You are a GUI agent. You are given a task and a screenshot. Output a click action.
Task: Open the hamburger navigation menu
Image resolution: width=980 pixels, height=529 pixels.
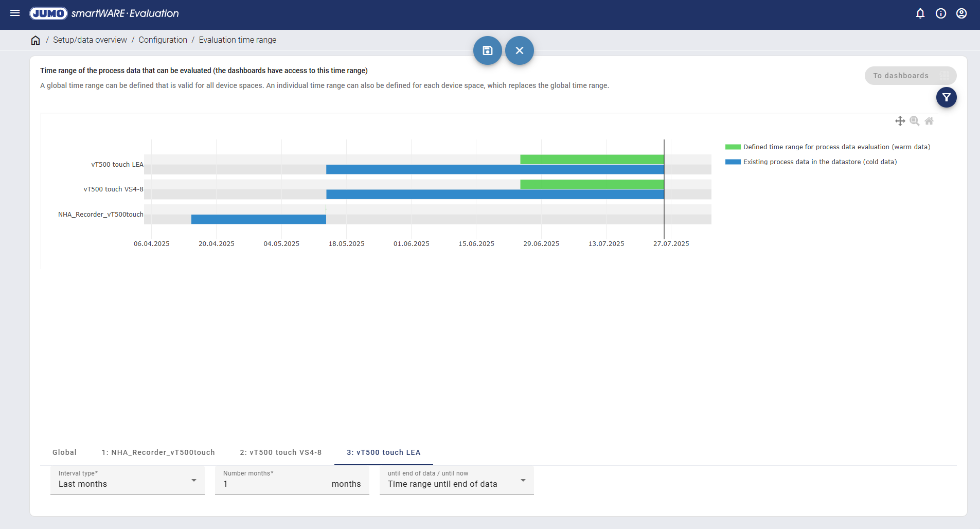pyautogui.click(x=15, y=13)
